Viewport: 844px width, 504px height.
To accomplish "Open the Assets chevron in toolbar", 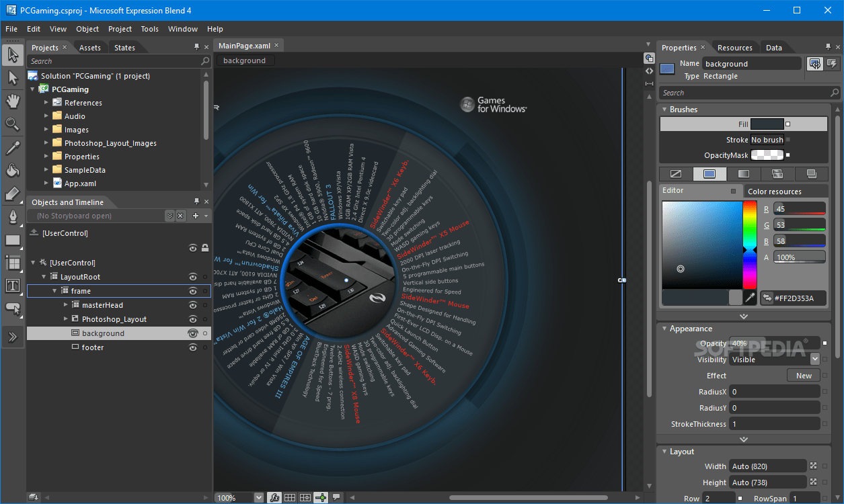I will coord(12,337).
